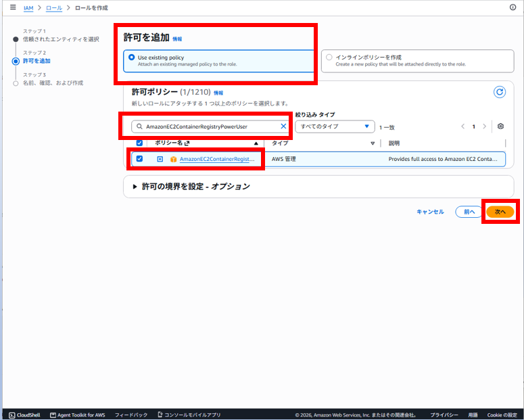Open CloudShell from the footer
The image size is (524, 420).
24,415
